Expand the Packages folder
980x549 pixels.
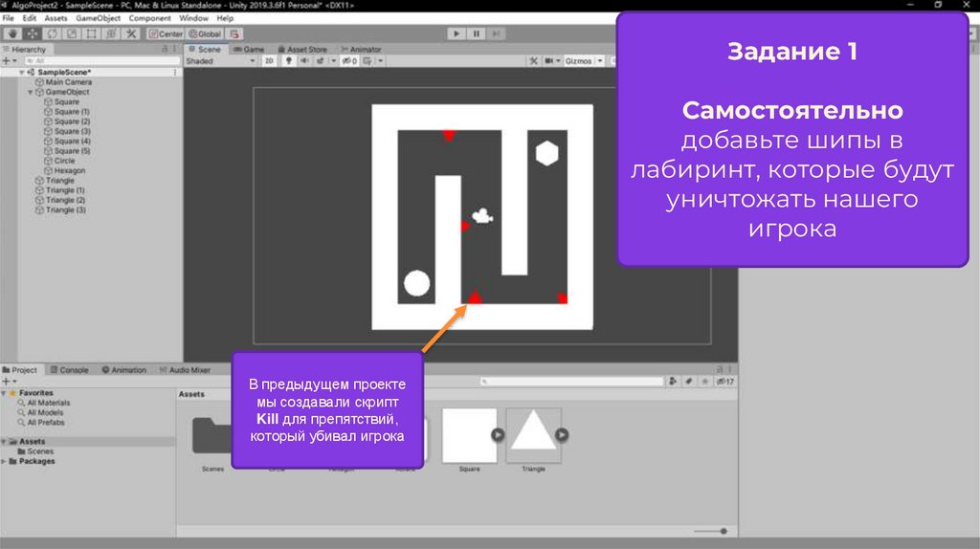4,462
